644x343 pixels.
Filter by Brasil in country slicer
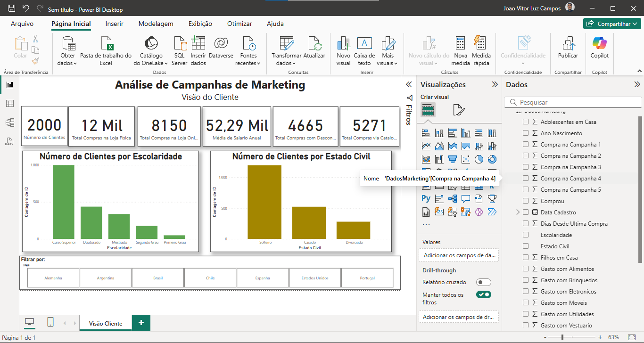click(x=158, y=278)
